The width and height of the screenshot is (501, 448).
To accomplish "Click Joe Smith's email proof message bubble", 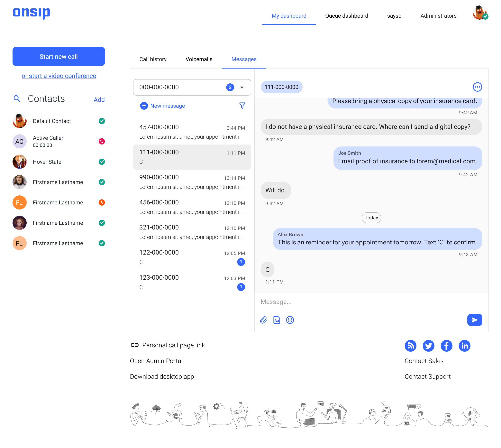I will (x=407, y=158).
